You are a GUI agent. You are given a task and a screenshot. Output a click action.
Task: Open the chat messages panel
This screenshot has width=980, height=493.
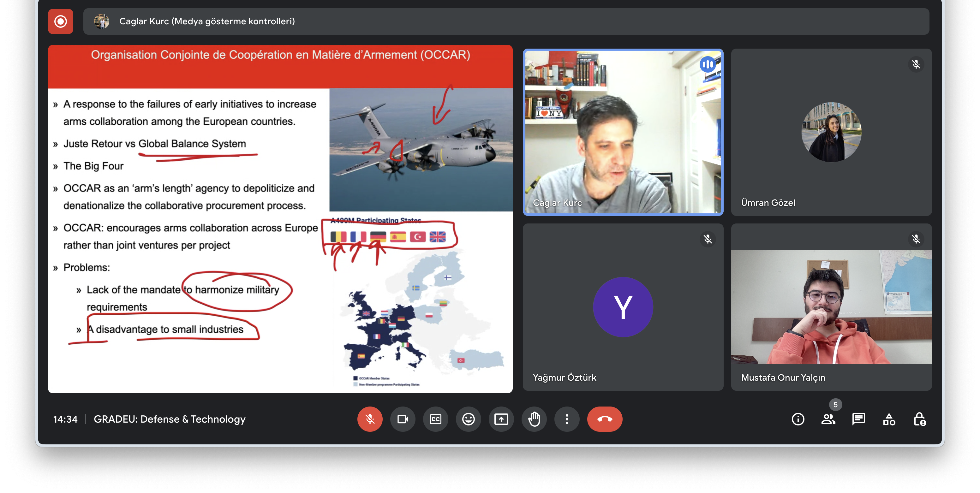(x=859, y=419)
